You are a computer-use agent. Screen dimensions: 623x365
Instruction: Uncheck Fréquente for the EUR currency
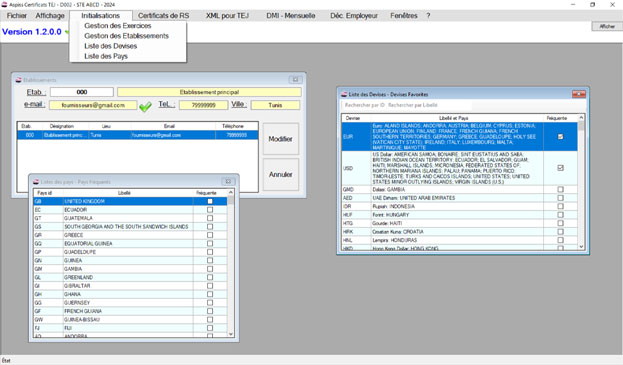(560, 137)
